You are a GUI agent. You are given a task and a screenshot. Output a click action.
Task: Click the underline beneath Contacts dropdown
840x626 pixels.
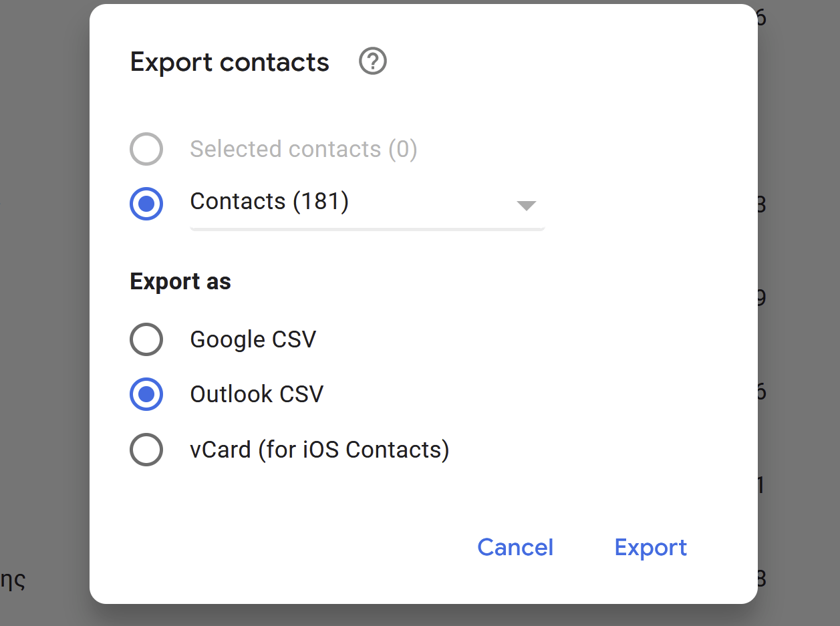(368, 229)
